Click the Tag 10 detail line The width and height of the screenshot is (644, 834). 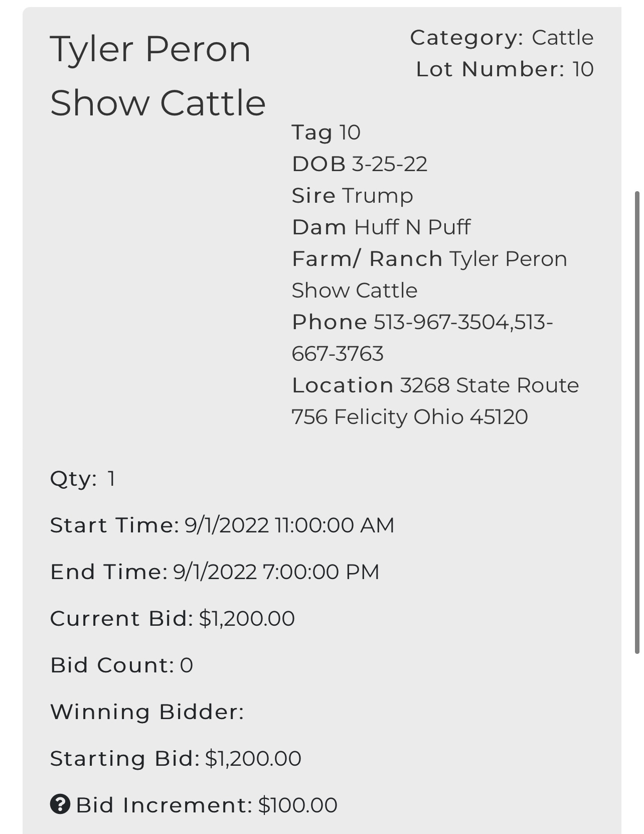[x=326, y=132]
